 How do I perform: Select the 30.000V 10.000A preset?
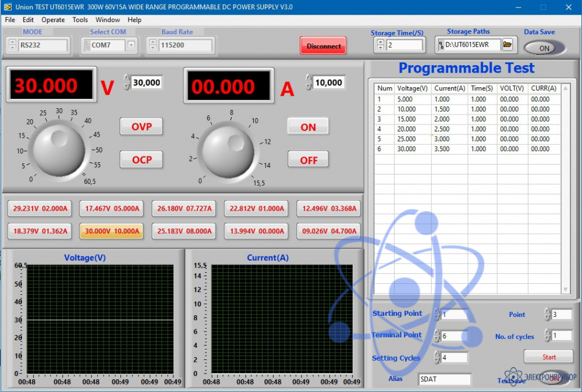coord(112,231)
